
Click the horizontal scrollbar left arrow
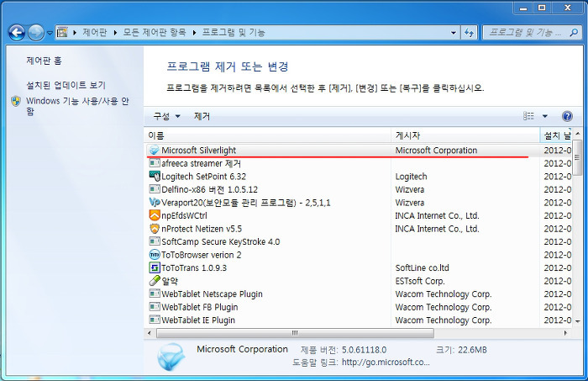click(x=150, y=333)
